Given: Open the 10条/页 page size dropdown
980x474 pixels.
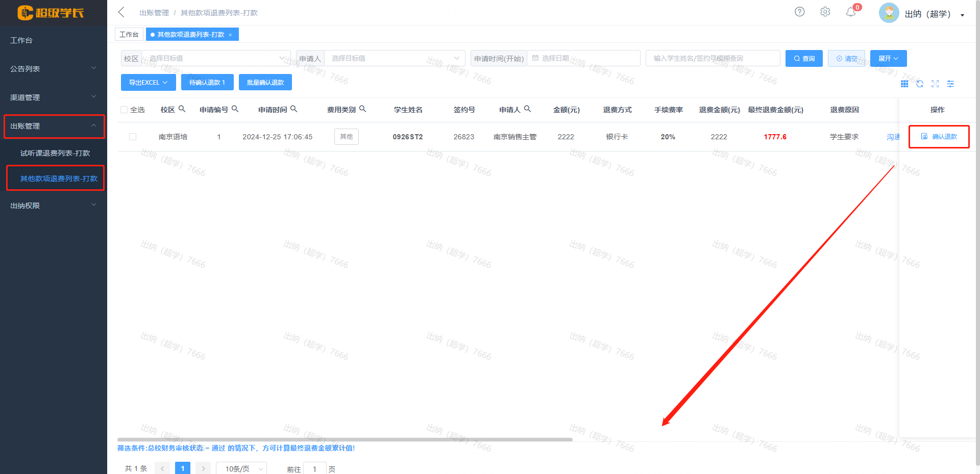Looking at the screenshot, I should [x=241, y=468].
